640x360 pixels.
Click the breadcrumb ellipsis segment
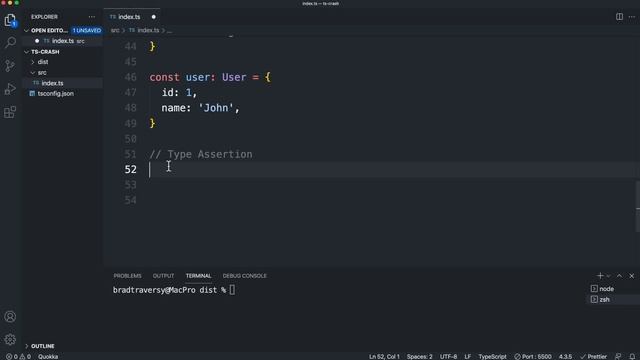pyautogui.click(x=169, y=31)
